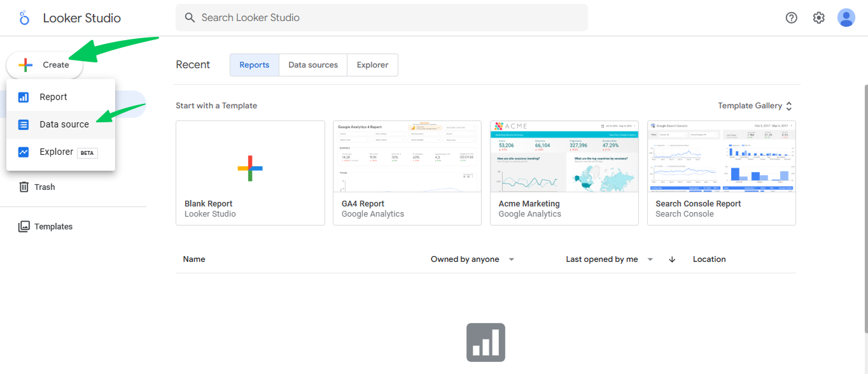This screenshot has height=374, width=868.
Task: Switch to the Data sources tab
Action: pos(312,64)
